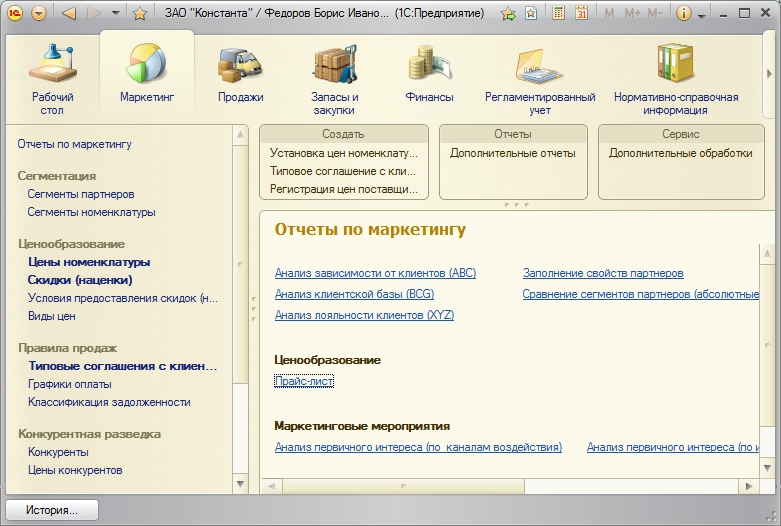Click the История... button
781x526 pixels.
tap(52, 510)
